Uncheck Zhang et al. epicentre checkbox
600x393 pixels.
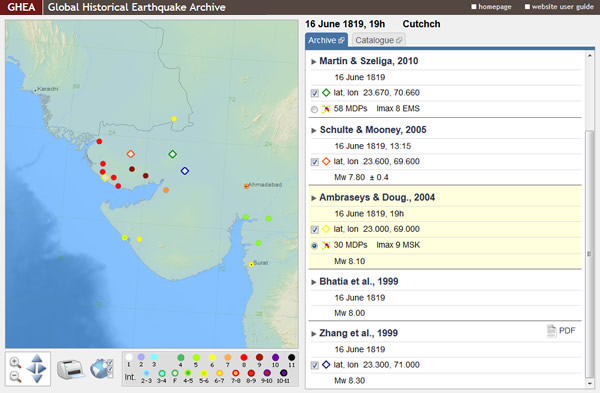pyautogui.click(x=315, y=365)
